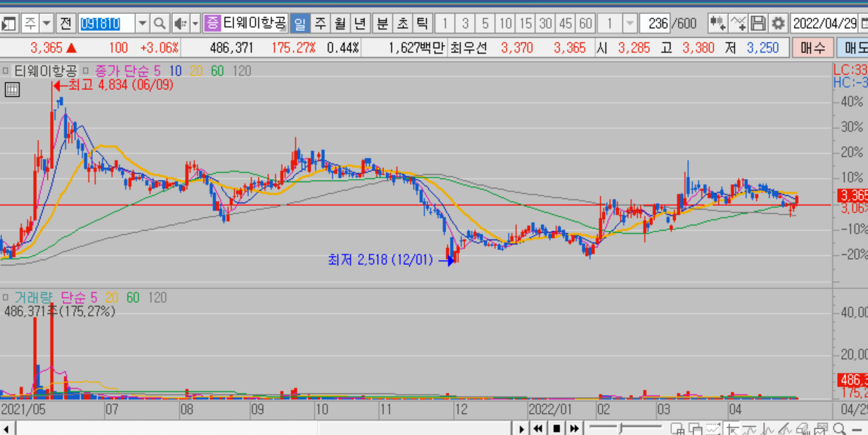This screenshot has width=868, height=435.
Task: Focus the stock code field 091810
Action: point(106,23)
